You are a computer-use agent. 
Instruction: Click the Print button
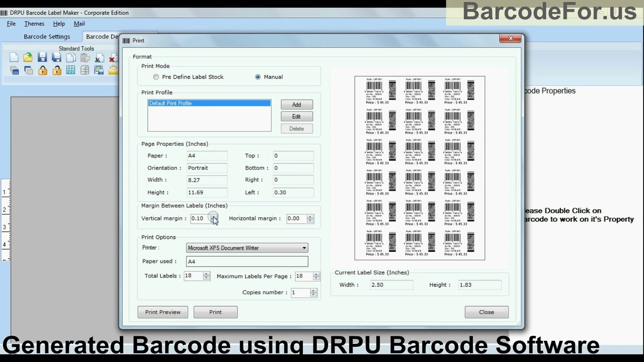coord(215,312)
